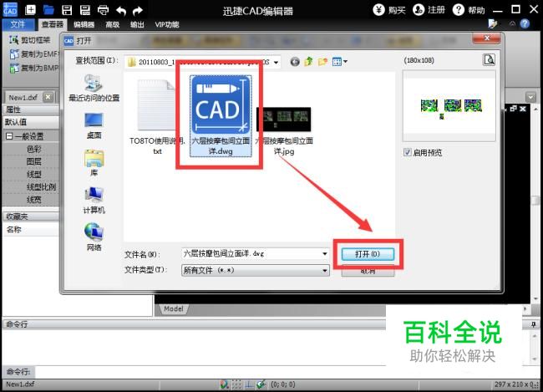Go up one folder level in dialog

click(308, 62)
